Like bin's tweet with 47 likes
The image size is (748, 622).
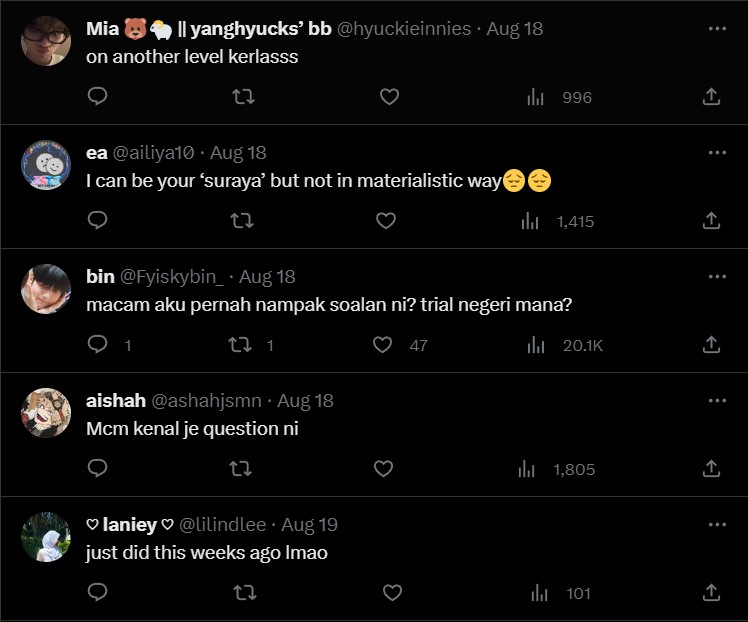click(383, 345)
